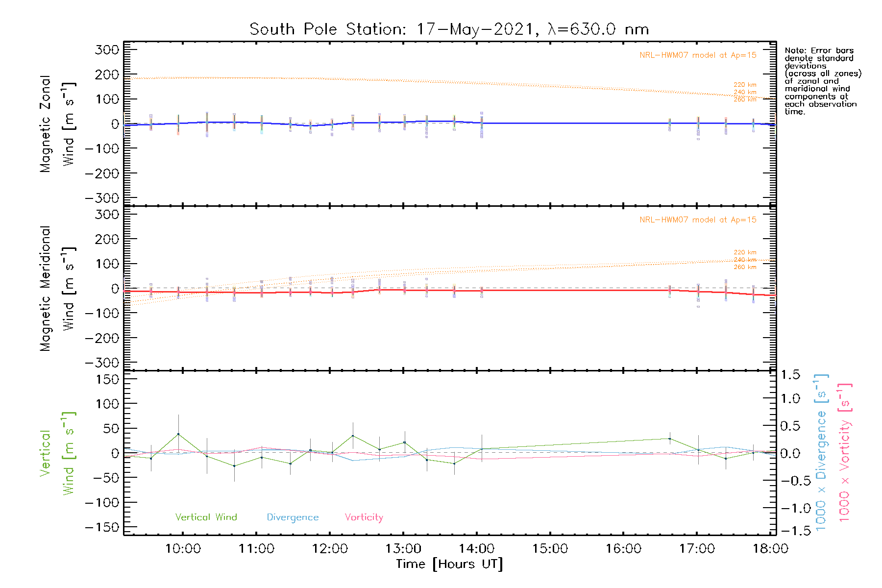Click the vertical wind peak data point before 10:00
Image resolution: width=882 pixels, height=588 pixels.
[x=178, y=434]
